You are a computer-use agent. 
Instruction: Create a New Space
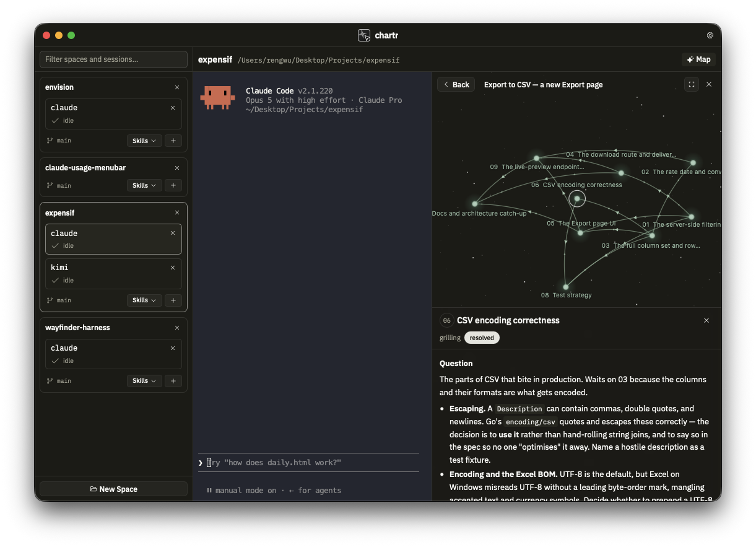pyautogui.click(x=113, y=489)
